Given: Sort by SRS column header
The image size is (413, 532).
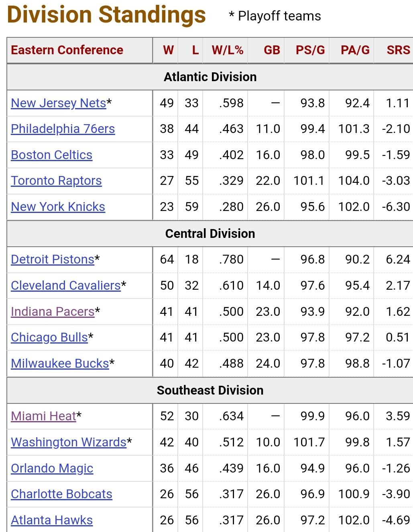Looking at the screenshot, I should tap(398, 50).
